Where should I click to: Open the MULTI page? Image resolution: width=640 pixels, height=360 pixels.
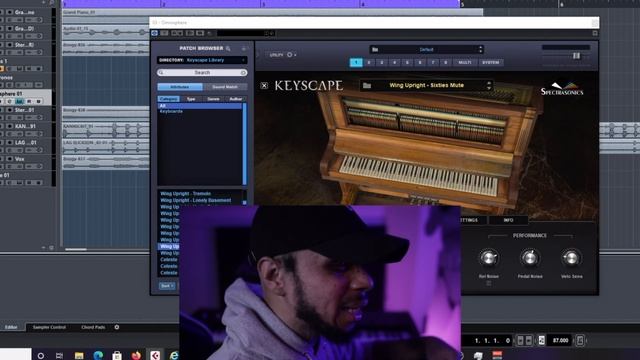point(464,62)
